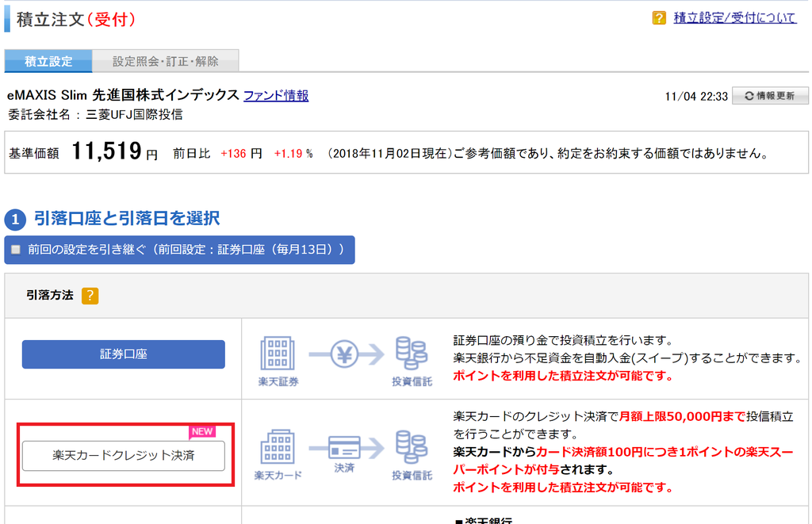
Task: Click the heading 引落口座と引落日を選択
Action: pyautogui.click(x=127, y=219)
